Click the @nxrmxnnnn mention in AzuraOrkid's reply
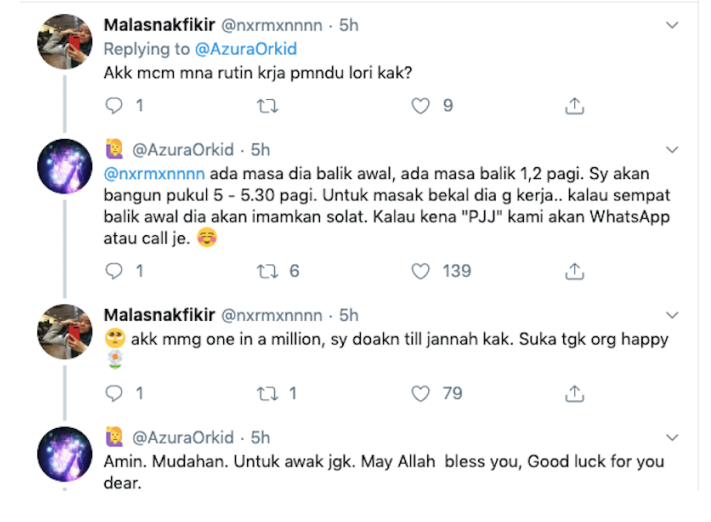The width and height of the screenshot is (711, 522). 151,172
